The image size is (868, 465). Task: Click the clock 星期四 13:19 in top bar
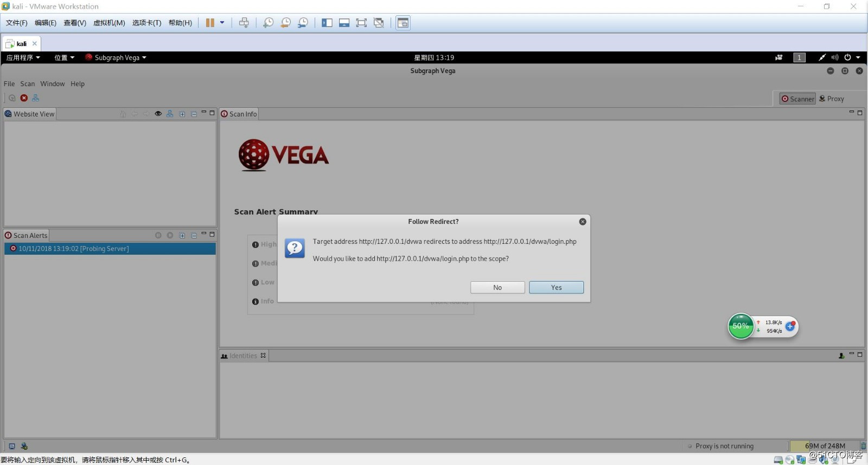[434, 57]
